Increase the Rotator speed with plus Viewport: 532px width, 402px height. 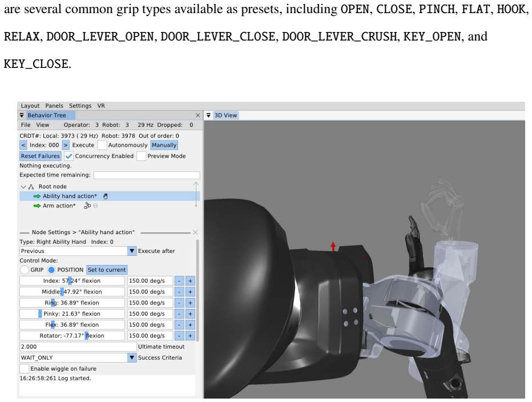tap(190, 336)
